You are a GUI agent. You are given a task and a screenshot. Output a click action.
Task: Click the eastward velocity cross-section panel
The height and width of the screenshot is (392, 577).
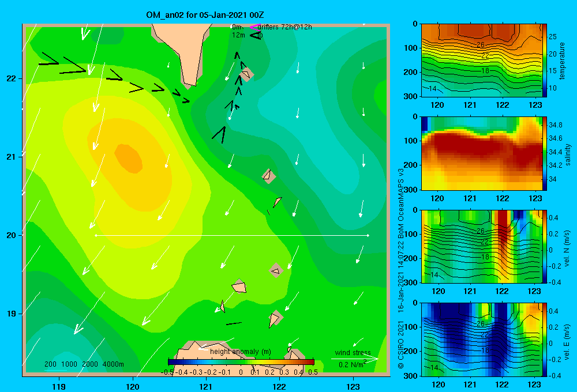coord(481,340)
